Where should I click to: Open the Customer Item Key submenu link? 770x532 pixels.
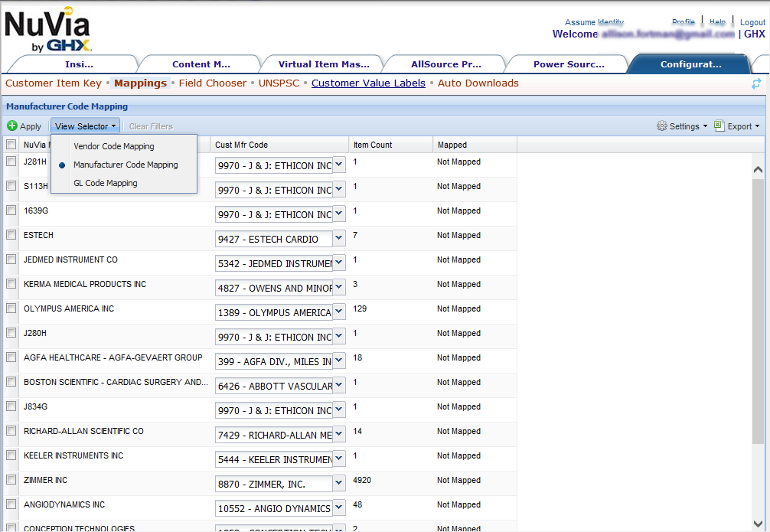[x=54, y=83]
